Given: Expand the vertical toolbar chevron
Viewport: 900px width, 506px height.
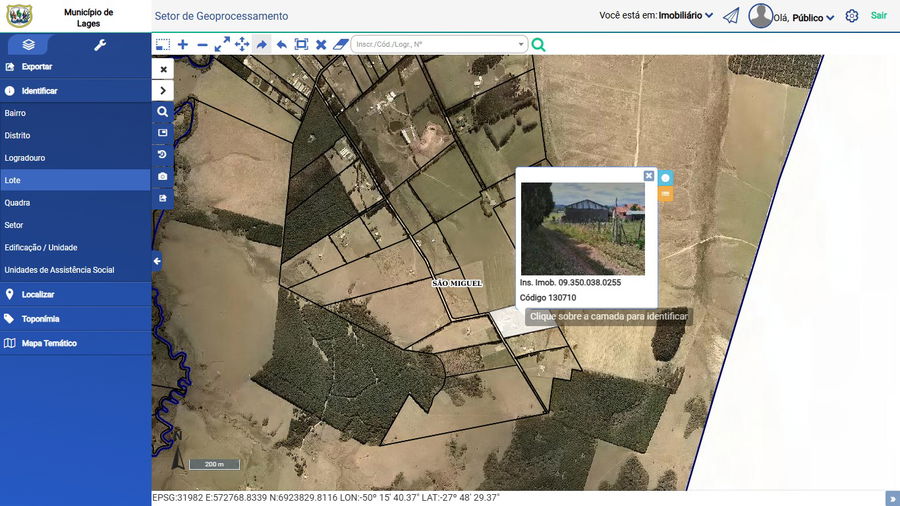Looking at the screenshot, I should click(163, 91).
